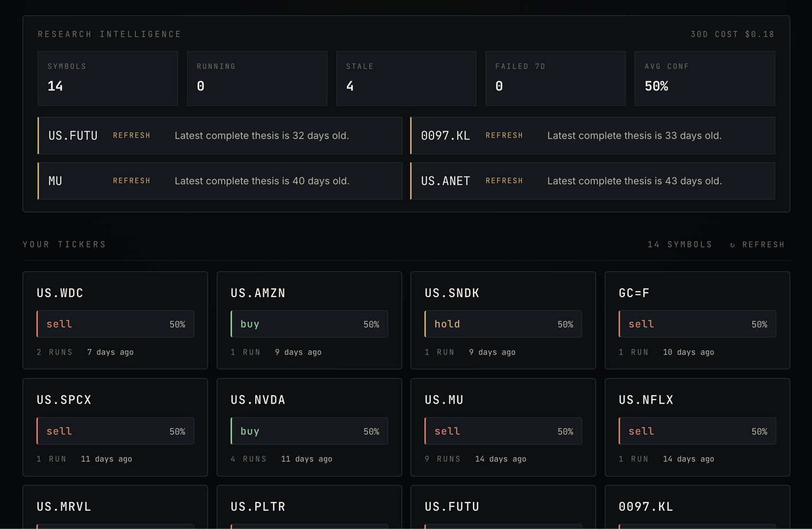Click 'Latest complete thesis is 32 days old.'
The height and width of the screenshot is (529, 812).
pyautogui.click(x=262, y=135)
